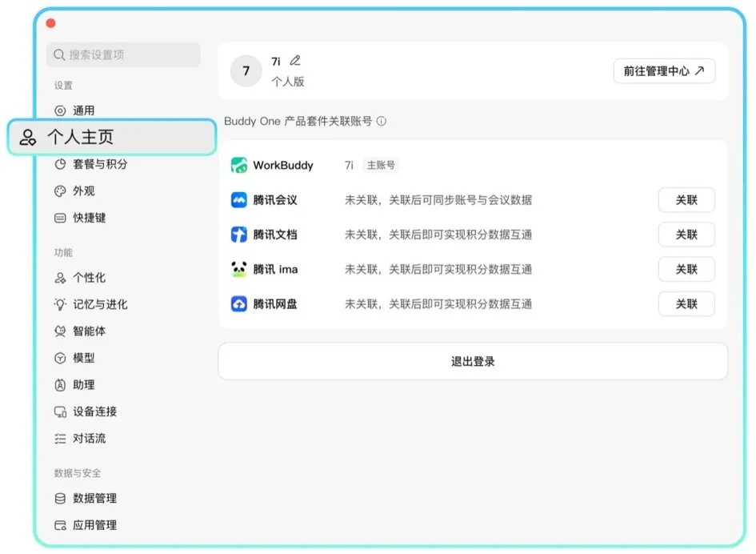
Task: Click the palette icon beside 外观
Action: tap(60, 191)
